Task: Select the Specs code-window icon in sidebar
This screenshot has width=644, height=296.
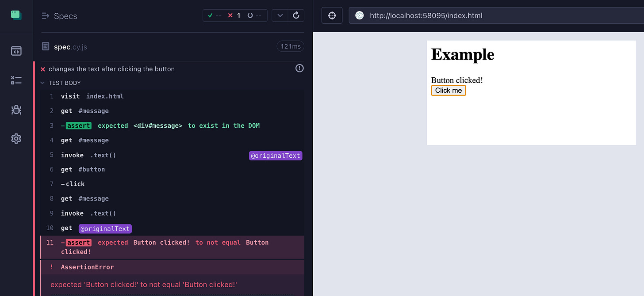Action: (x=16, y=51)
